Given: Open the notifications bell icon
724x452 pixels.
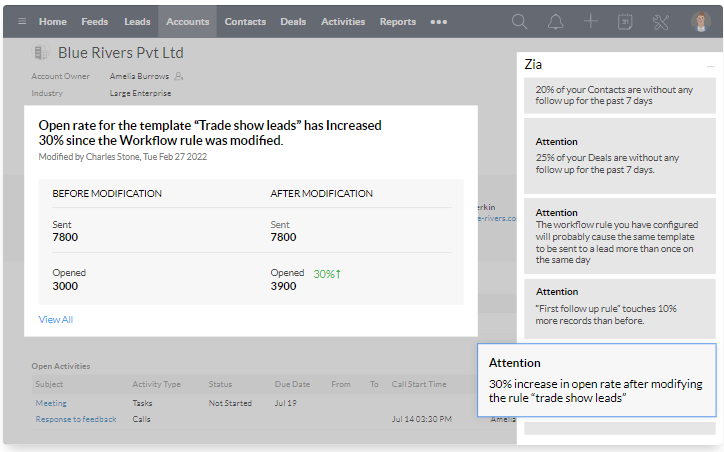Looking at the screenshot, I should (x=555, y=22).
